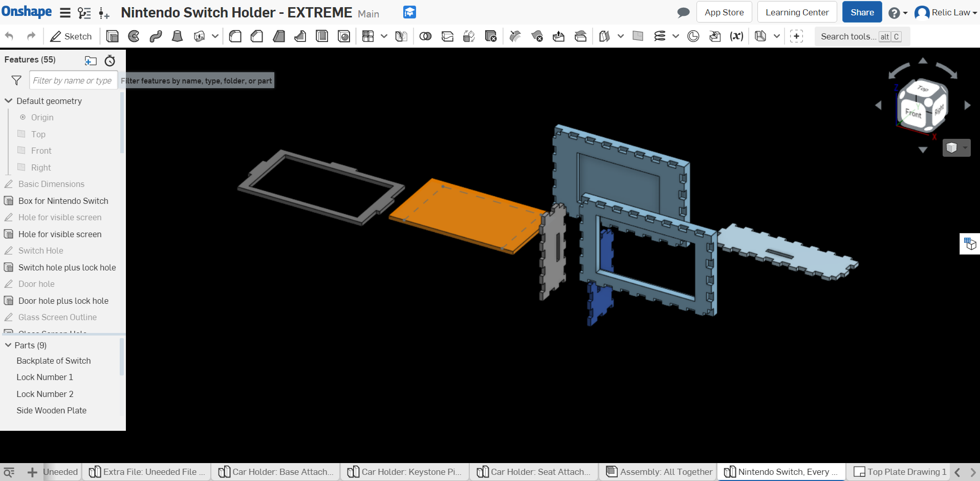Select the Split tool
The height and width of the screenshot is (481, 980).
point(447,36)
